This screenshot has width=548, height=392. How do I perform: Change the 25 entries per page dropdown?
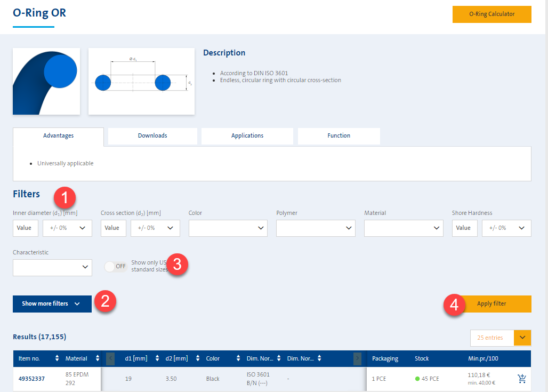(x=500, y=338)
